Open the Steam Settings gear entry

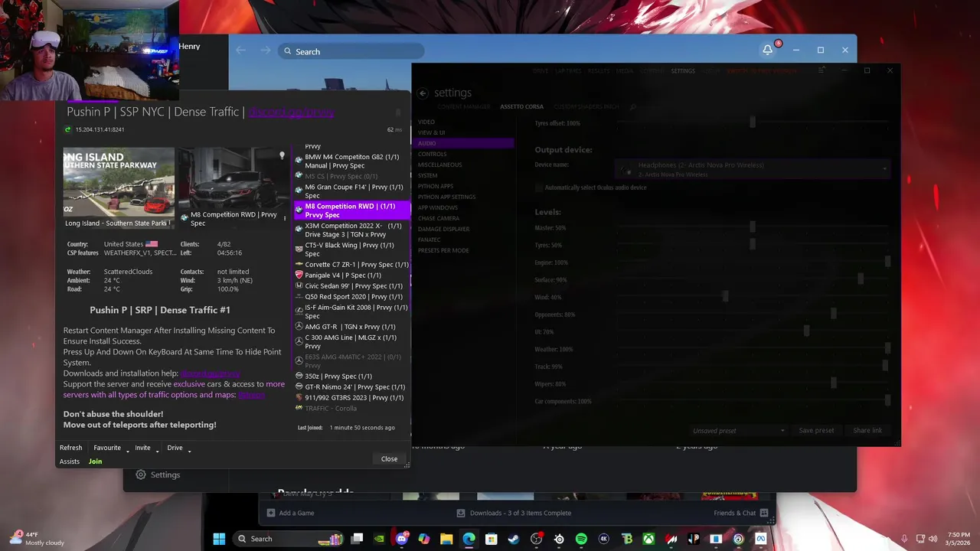pyautogui.click(x=158, y=474)
